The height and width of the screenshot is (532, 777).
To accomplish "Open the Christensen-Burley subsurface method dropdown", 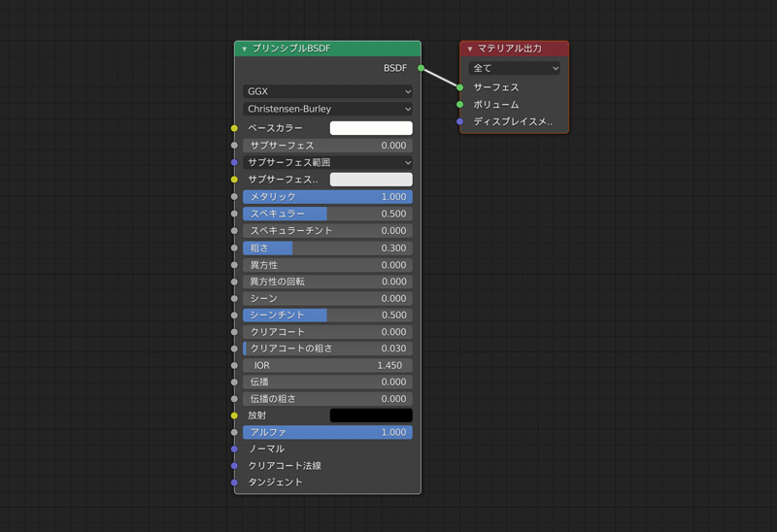I will 327,110.
